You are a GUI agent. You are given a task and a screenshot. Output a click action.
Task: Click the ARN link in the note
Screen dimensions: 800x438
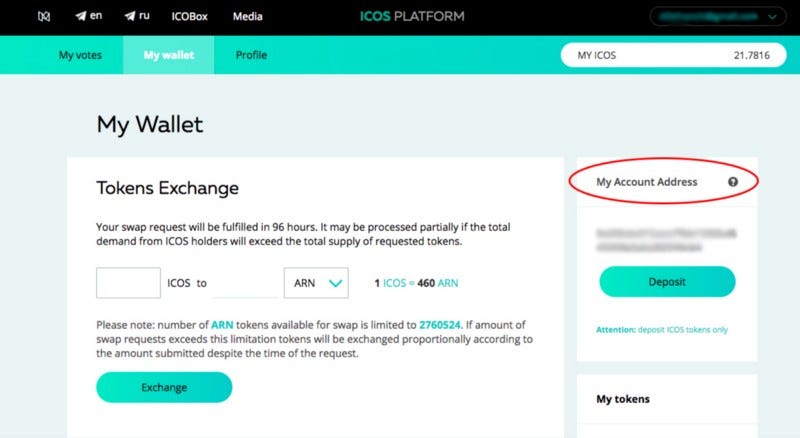(x=222, y=325)
